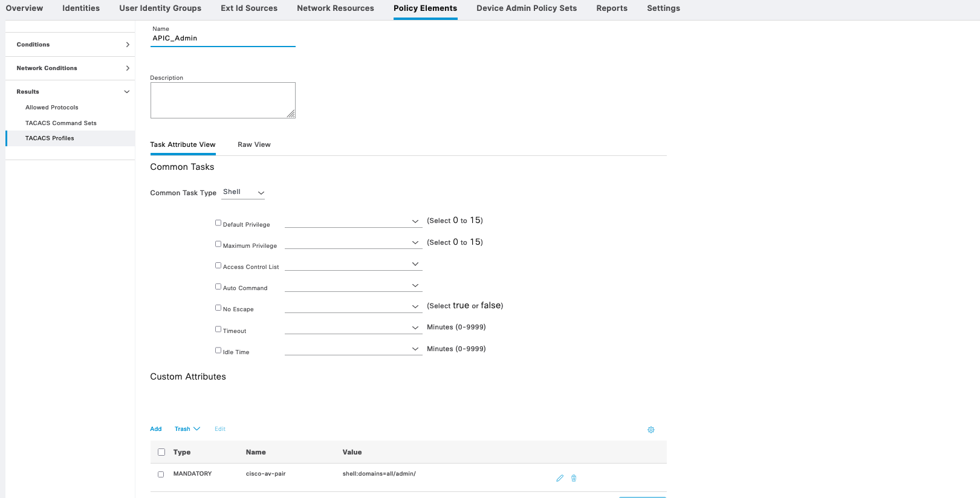Open the Trash dropdown menu
This screenshot has height=498, width=980.
[x=187, y=429]
